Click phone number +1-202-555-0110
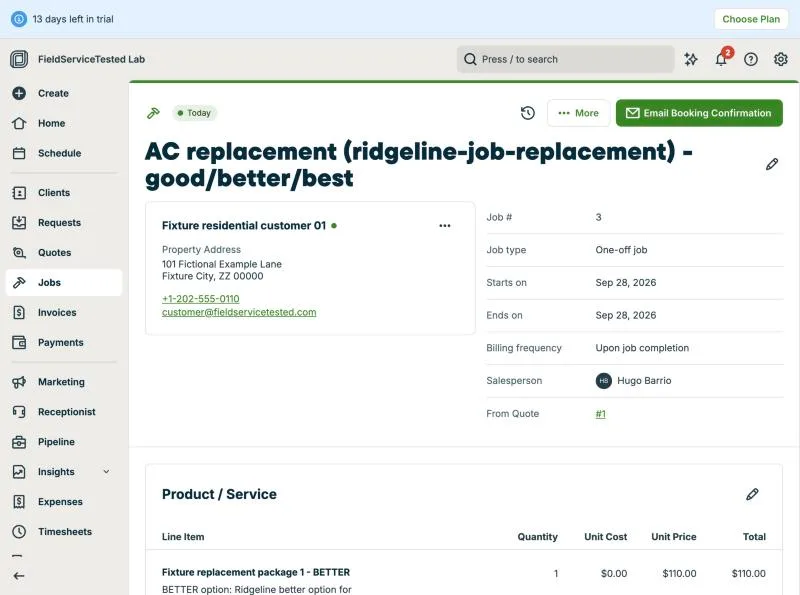Screen dimensions: 800x595 (x=201, y=299)
